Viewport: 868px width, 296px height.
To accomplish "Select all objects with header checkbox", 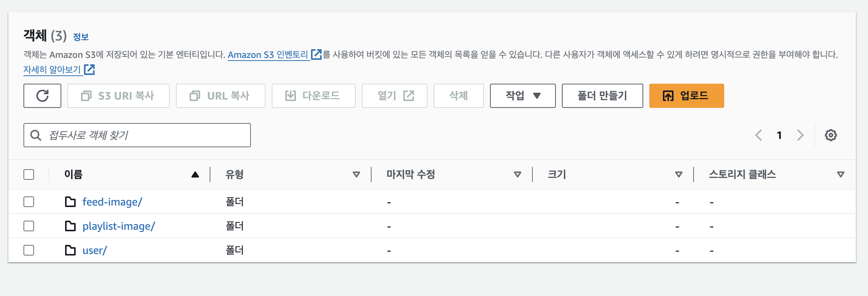I will click(29, 174).
